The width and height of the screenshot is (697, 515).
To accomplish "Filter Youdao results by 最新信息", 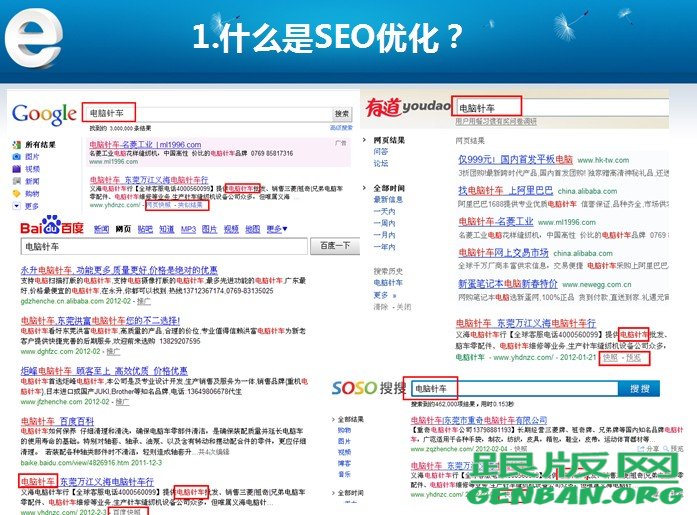I will click(x=388, y=200).
